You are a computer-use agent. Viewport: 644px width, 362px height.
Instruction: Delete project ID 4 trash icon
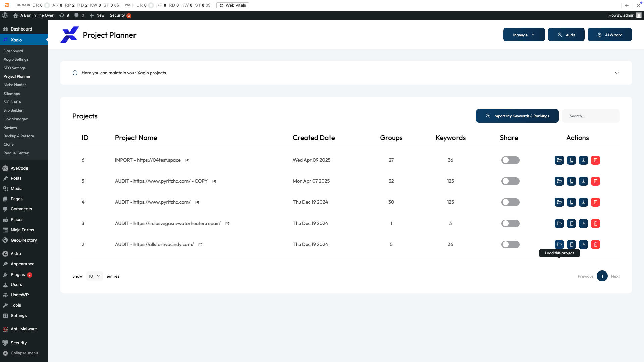[595, 202]
